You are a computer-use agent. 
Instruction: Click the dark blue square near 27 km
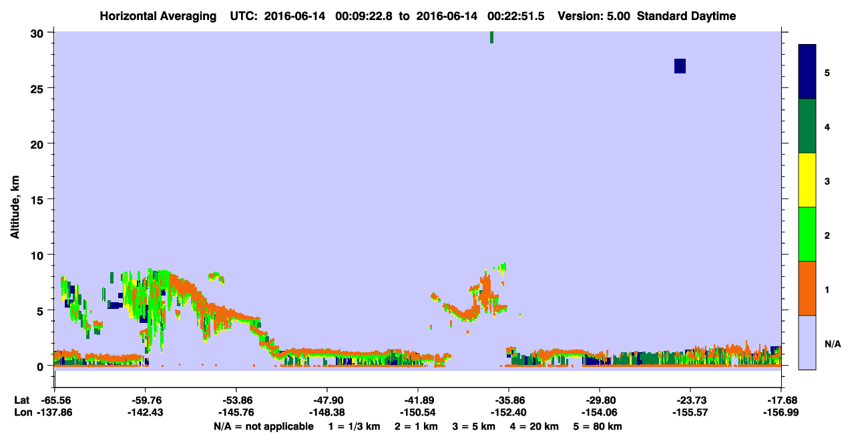pyautogui.click(x=680, y=66)
